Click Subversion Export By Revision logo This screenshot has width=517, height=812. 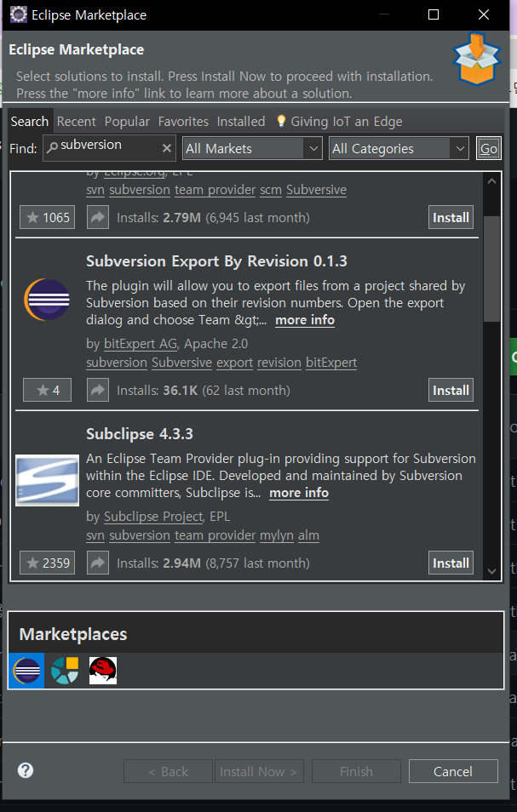coord(47,300)
